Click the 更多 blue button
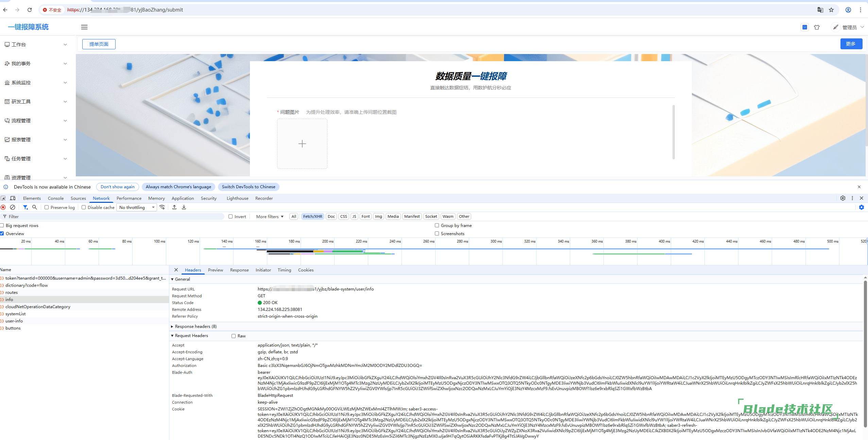The height and width of the screenshot is (440, 868). tap(851, 44)
